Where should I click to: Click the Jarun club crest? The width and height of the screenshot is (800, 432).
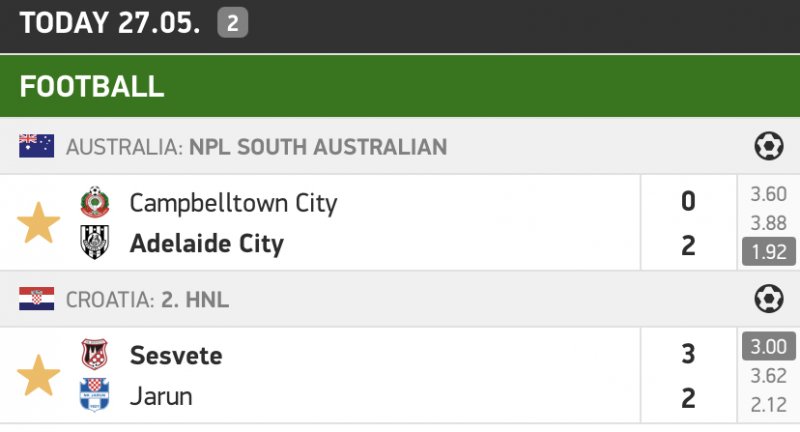[x=94, y=396]
